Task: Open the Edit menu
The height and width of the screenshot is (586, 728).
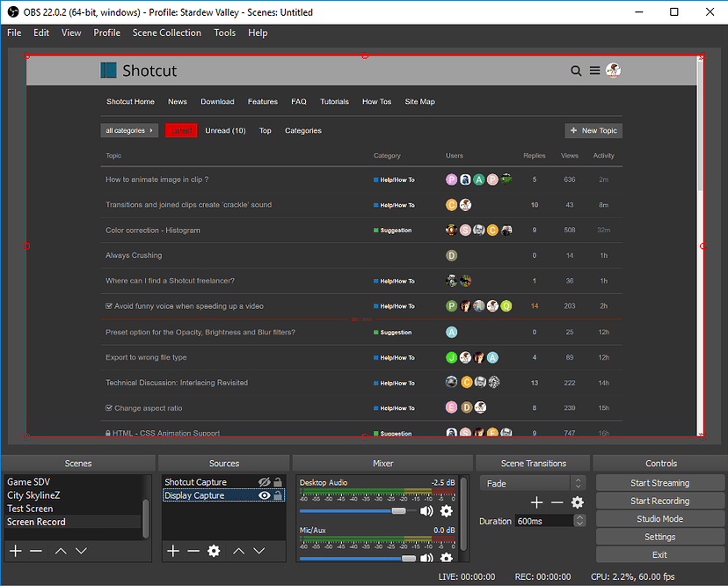Action: [40, 33]
